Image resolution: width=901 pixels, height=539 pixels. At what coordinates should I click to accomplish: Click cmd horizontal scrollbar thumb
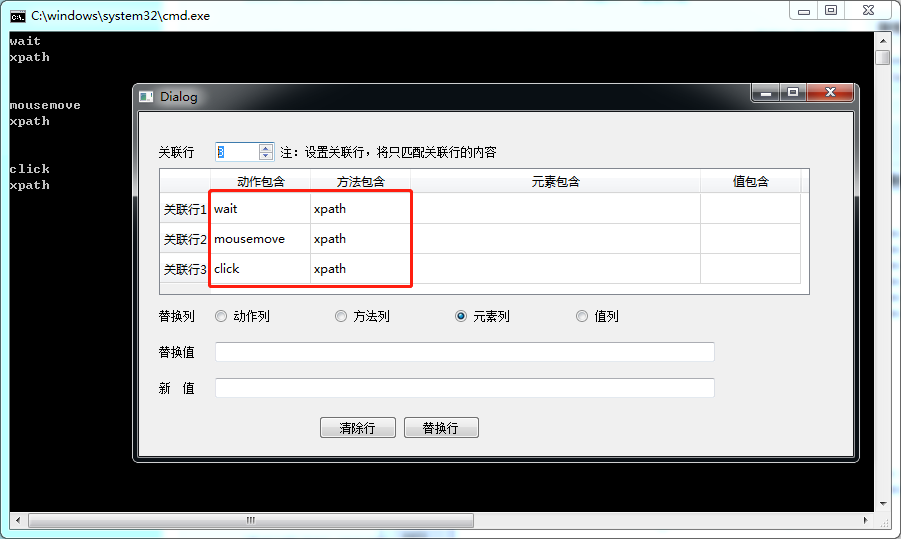(x=251, y=521)
